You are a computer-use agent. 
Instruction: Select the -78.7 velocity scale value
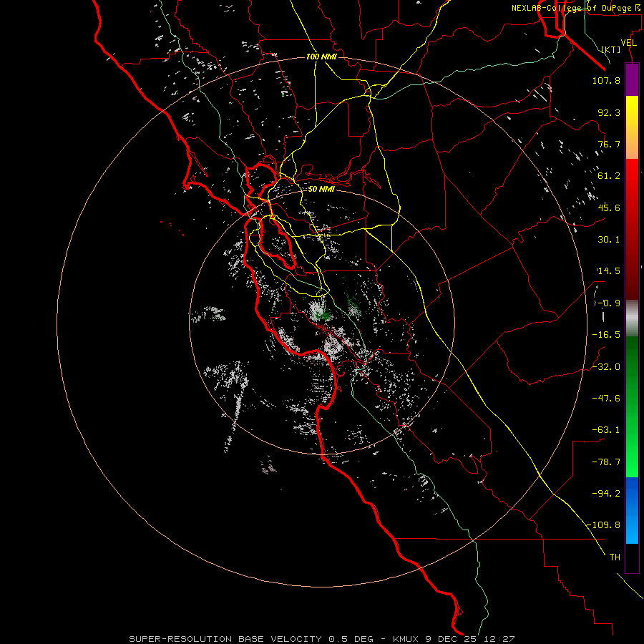pos(606,462)
